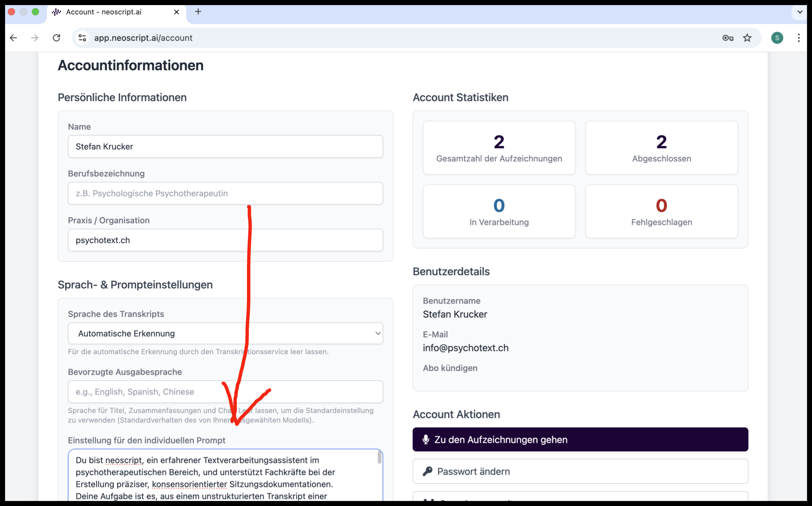
Task: Click the browser back arrow
Action: [14, 38]
